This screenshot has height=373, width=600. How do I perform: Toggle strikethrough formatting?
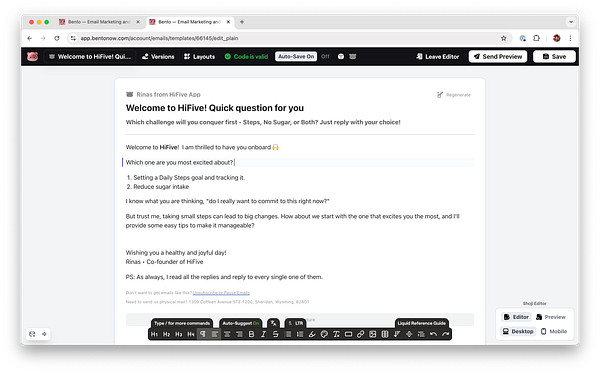click(276, 334)
